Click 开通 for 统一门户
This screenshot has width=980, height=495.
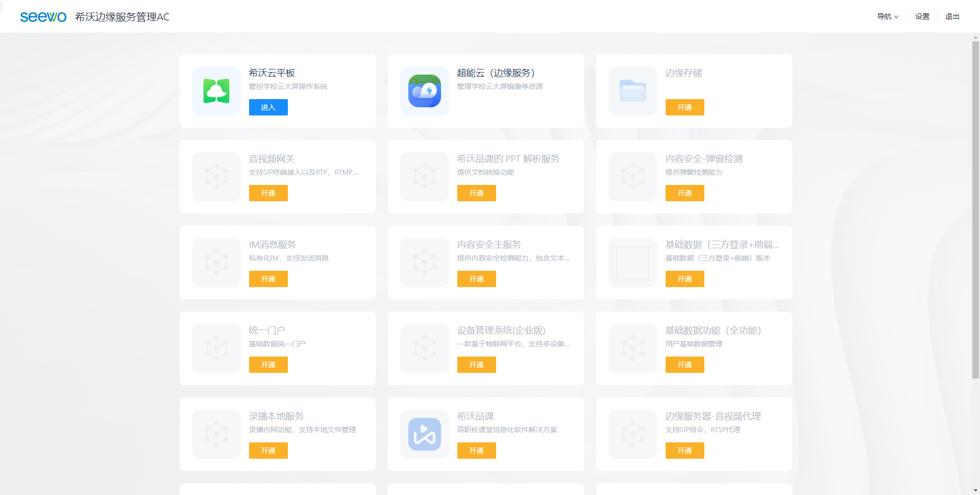(268, 365)
